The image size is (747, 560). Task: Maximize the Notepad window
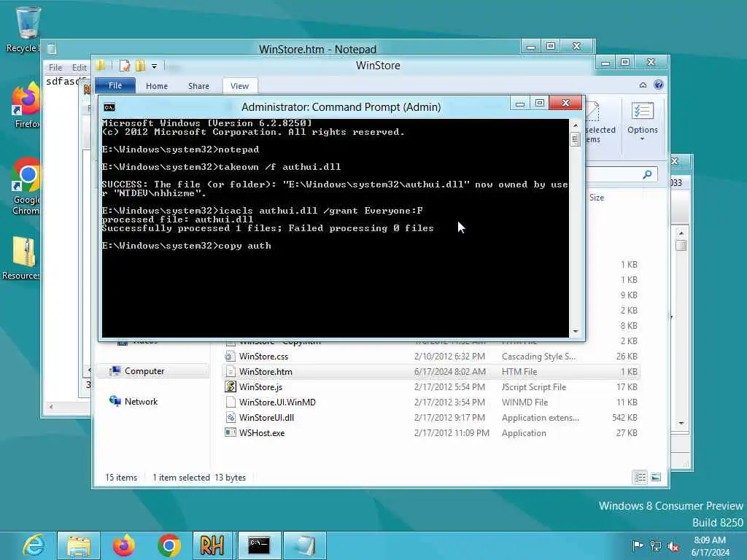tap(550, 46)
